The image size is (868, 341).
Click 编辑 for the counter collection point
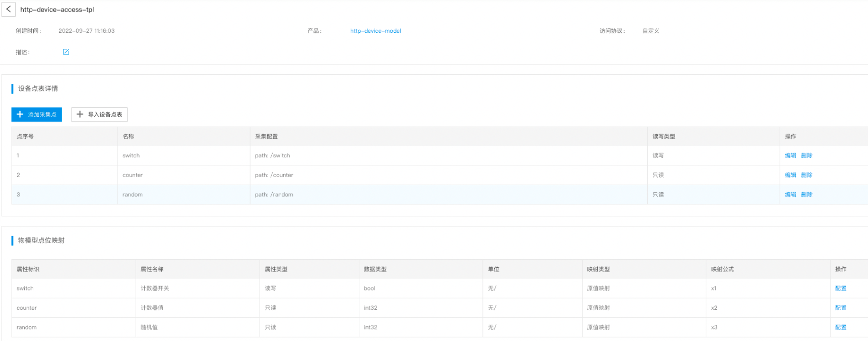pyautogui.click(x=790, y=175)
